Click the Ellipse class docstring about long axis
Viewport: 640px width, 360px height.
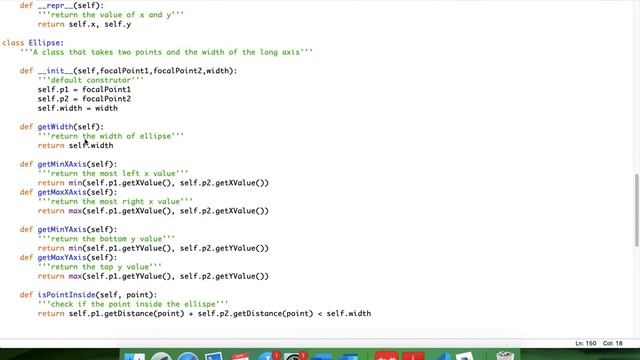[166, 52]
